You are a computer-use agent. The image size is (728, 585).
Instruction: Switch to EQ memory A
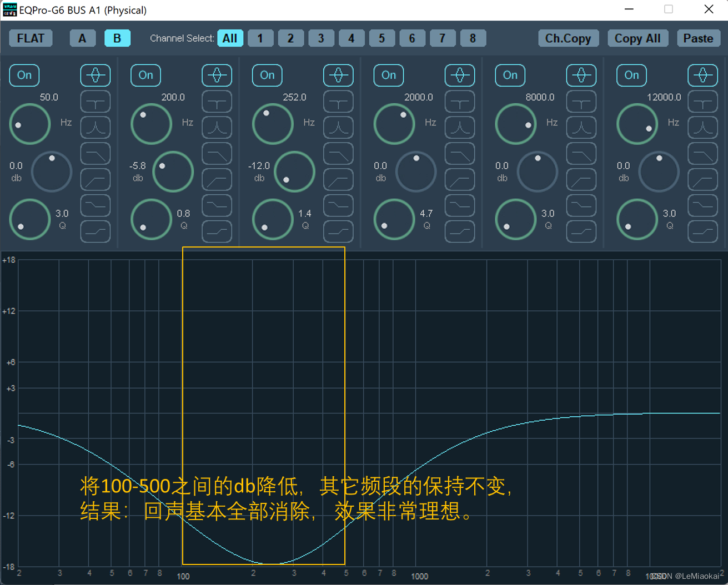pos(82,38)
